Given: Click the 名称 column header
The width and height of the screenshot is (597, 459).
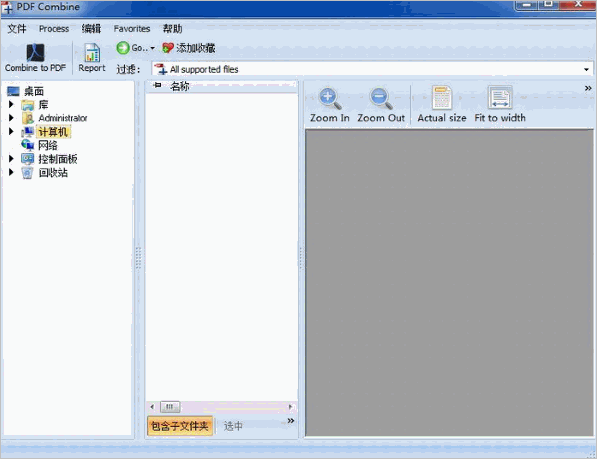Looking at the screenshot, I should (180, 86).
